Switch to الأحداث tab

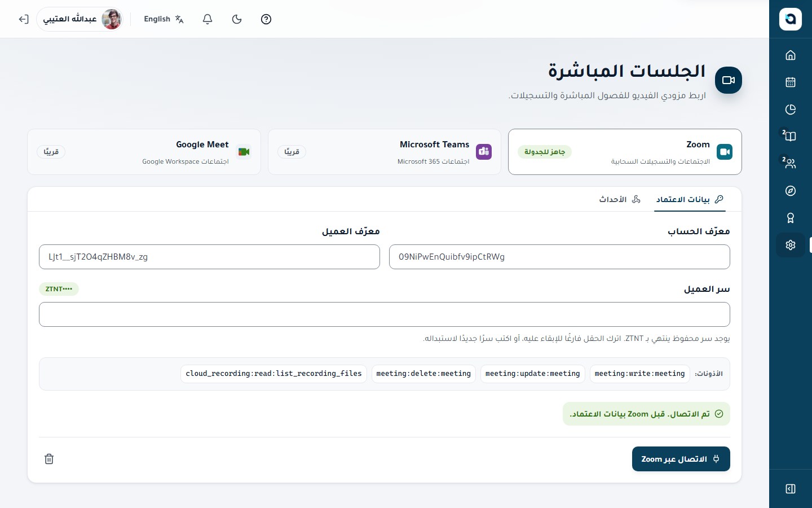(x=620, y=199)
